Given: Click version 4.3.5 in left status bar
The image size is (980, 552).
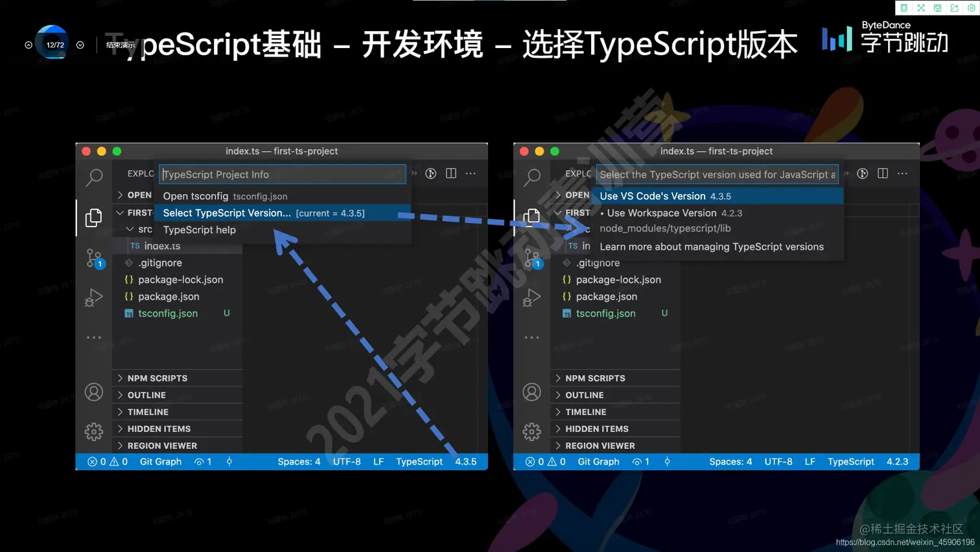Looking at the screenshot, I should (465, 462).
